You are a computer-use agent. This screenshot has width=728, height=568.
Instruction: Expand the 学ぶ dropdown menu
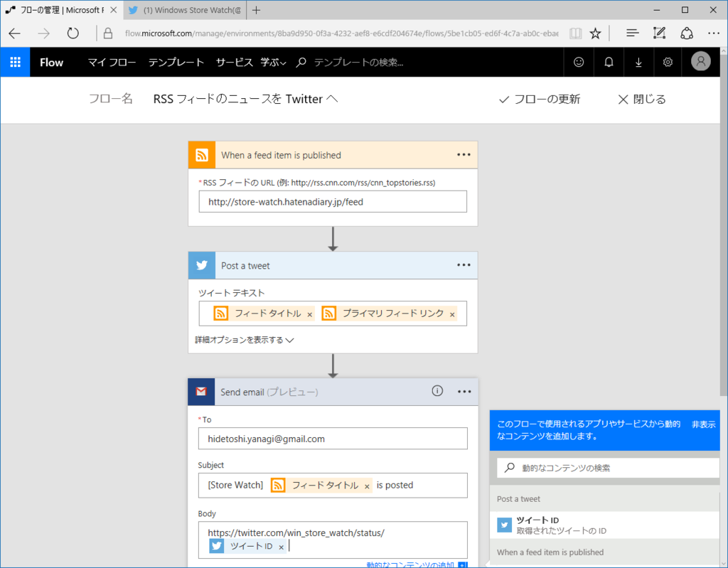(x=274, y=63)
